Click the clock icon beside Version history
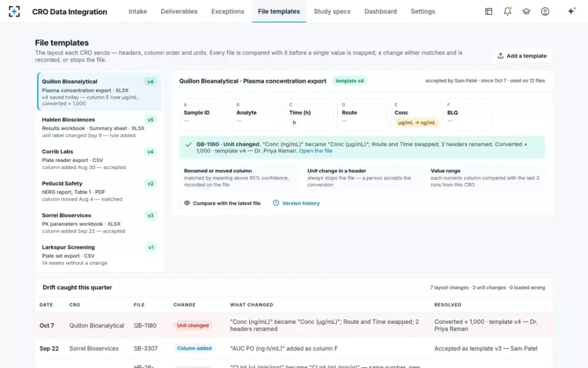The height and width of the screenshot is (368, 588). click(x=276, y=203)
